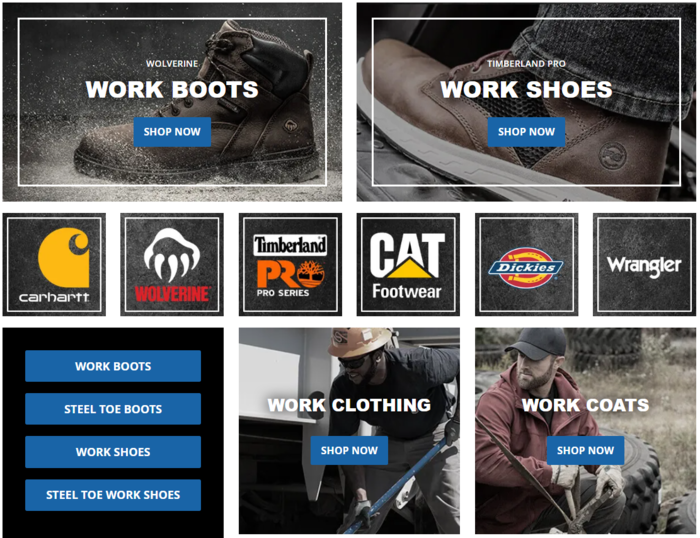Select the Steel Toe Boots category

[113, 409]
